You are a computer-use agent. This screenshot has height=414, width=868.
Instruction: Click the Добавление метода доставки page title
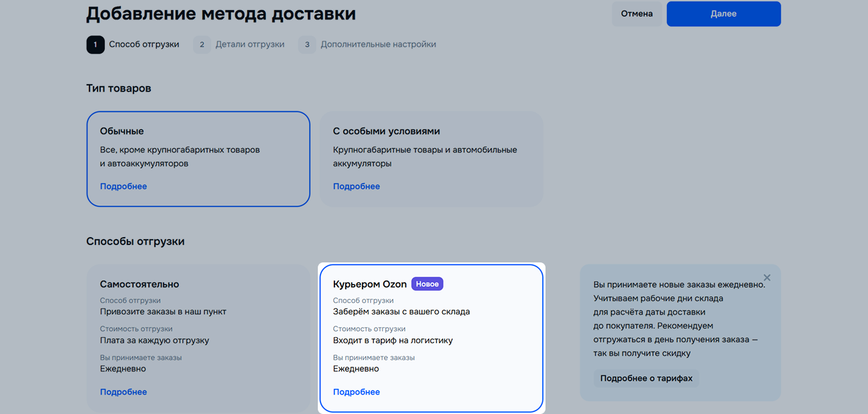pos(221,14)
